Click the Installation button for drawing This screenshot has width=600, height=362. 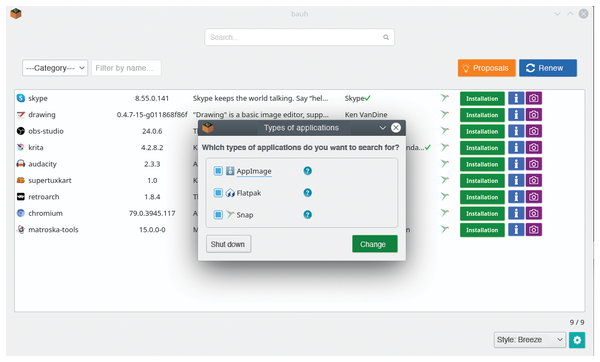[482, 115]
